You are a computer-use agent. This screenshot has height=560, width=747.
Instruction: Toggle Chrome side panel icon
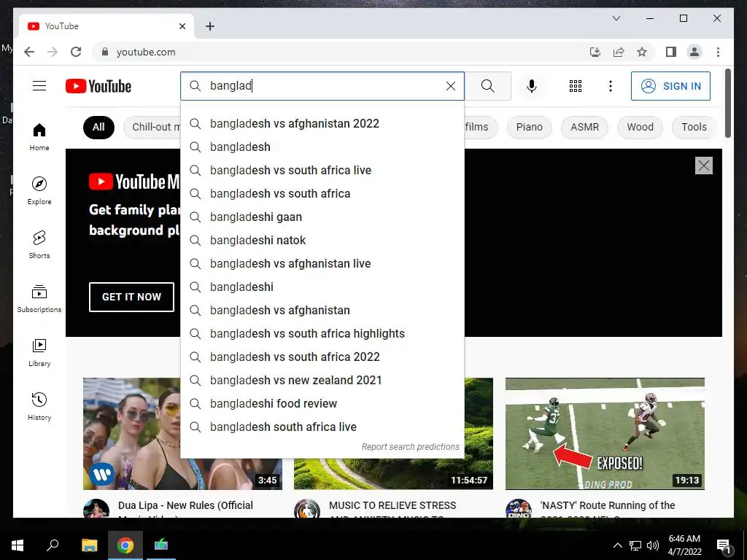tap(671, 52)
